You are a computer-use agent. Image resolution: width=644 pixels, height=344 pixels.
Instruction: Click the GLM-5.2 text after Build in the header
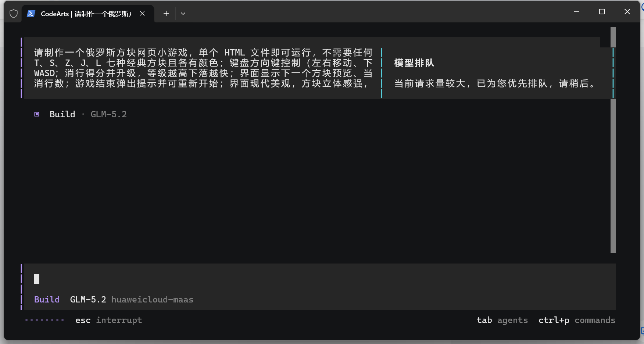click(108, 114)
